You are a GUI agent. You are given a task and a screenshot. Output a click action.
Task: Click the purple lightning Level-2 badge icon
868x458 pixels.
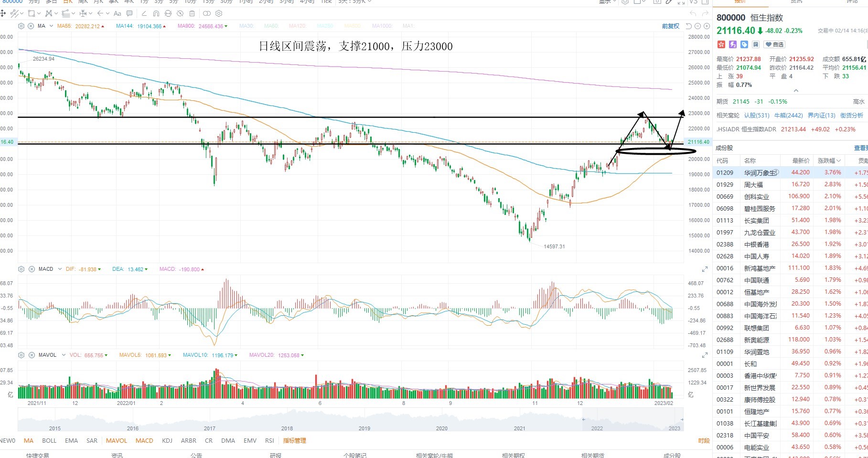click(733, 44)
